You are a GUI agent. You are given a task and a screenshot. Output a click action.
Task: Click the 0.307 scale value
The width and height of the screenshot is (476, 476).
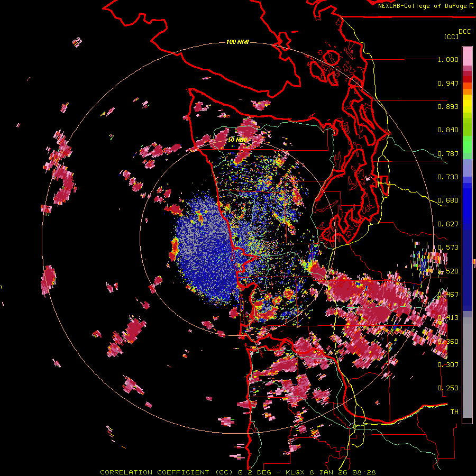(x=448, y=364)
